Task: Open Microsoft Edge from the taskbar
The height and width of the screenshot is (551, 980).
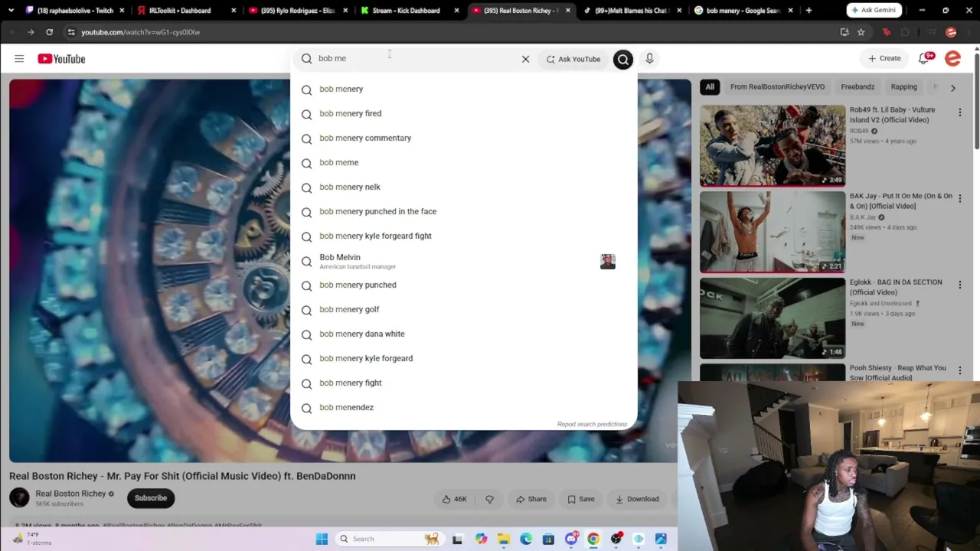Action: coord(526,539)
